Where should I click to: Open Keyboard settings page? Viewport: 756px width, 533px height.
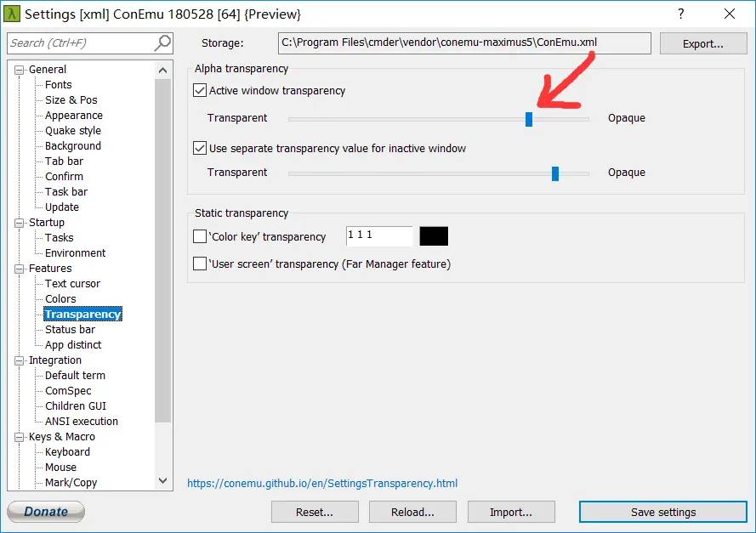click(67, 452)
